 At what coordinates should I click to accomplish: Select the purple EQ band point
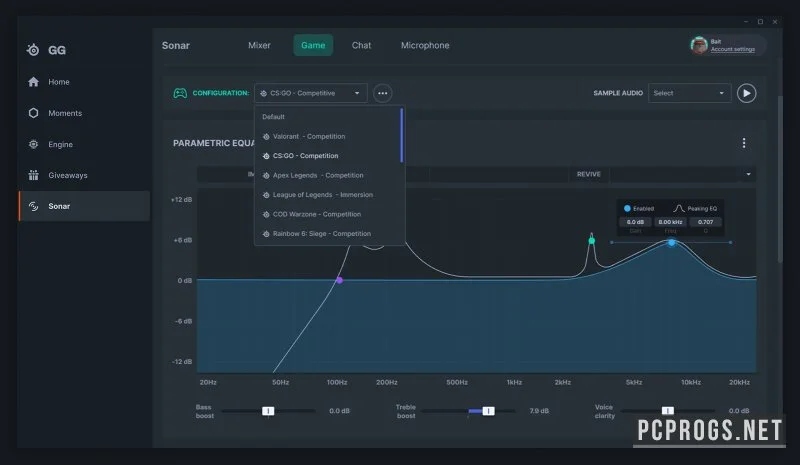coord(339,280)
